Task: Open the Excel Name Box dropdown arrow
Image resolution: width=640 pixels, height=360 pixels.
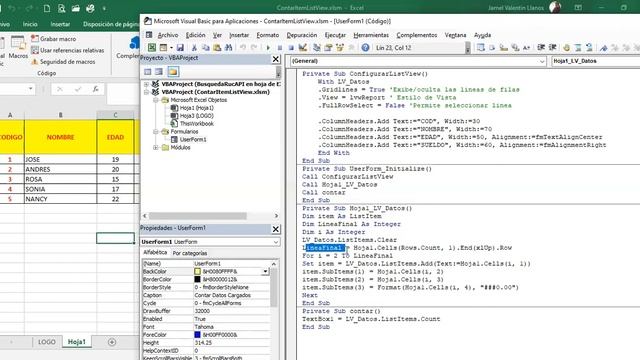Action: coord(31,89)
